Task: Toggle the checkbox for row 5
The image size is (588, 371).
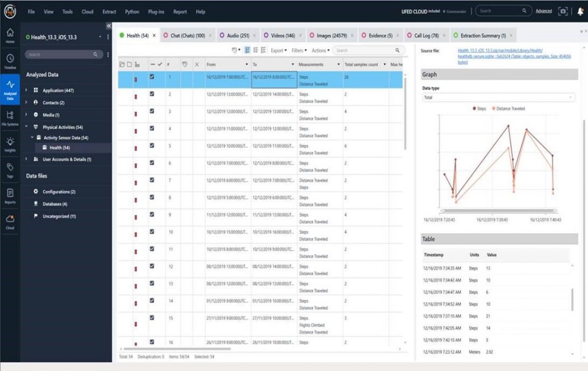Action: [x=152, y=146]
